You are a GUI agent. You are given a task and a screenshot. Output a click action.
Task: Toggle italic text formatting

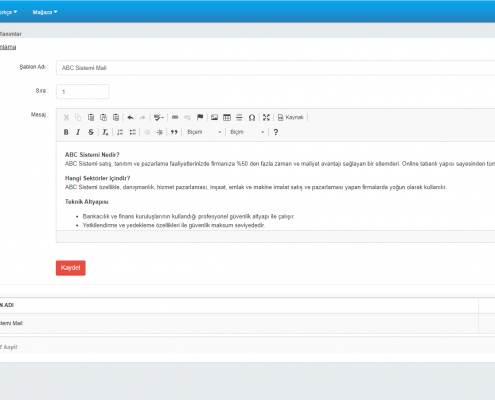(x=78, y=132)
